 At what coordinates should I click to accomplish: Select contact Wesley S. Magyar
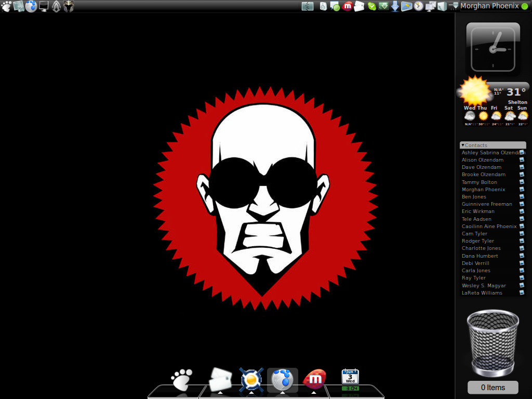tap(484, 286)
